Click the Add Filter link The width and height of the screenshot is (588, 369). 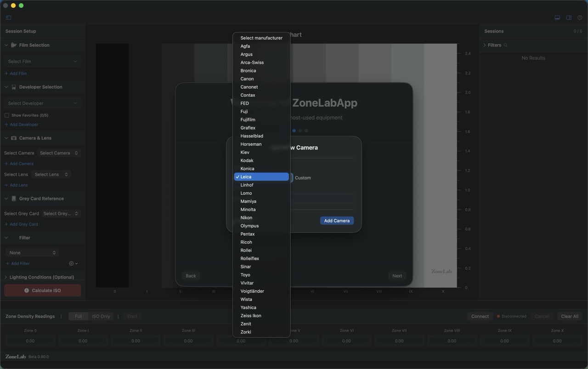(x=18, y=264)
